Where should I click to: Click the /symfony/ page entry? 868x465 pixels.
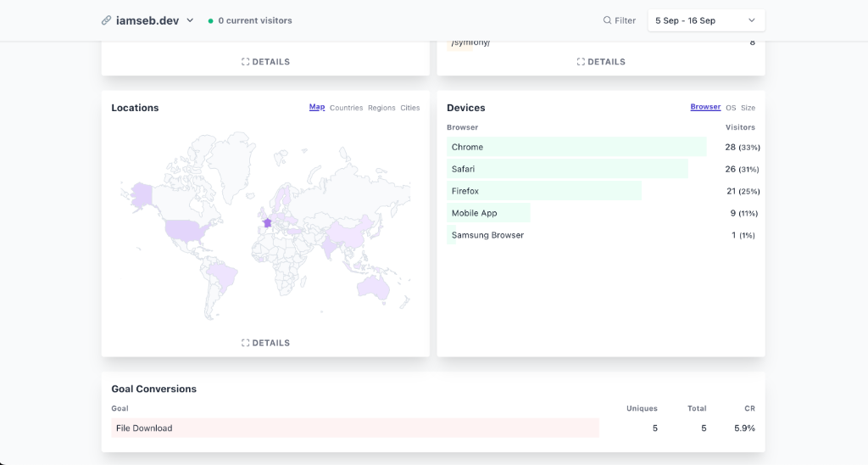pos(470,42)
